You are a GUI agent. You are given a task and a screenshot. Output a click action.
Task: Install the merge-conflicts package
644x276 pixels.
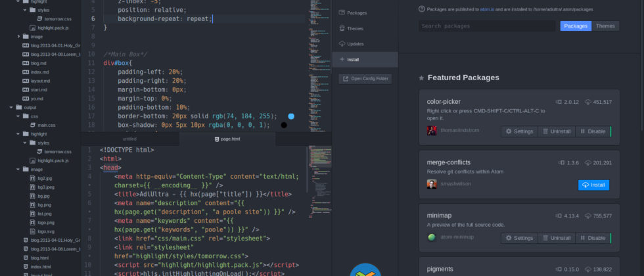593,185
